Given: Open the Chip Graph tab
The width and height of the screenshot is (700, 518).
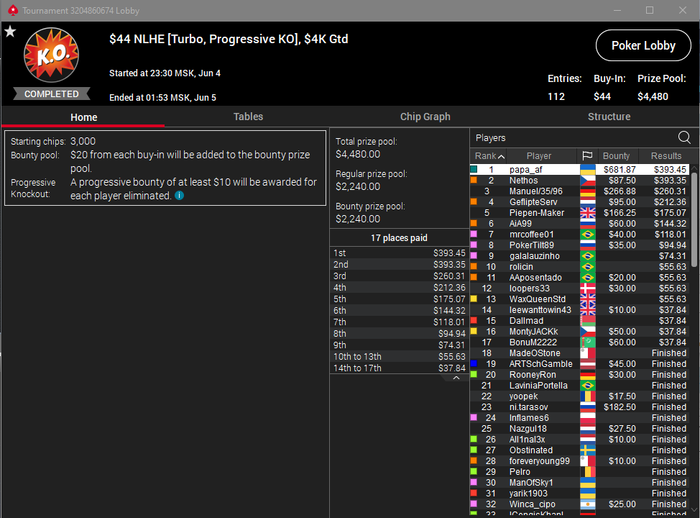Looking at the screenshot, I should click(x=425, y=117).
